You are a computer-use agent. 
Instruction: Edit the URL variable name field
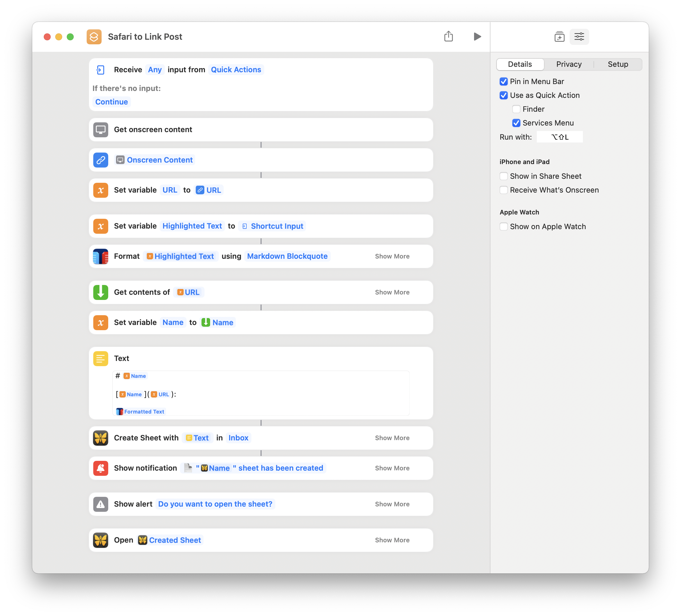170,190
